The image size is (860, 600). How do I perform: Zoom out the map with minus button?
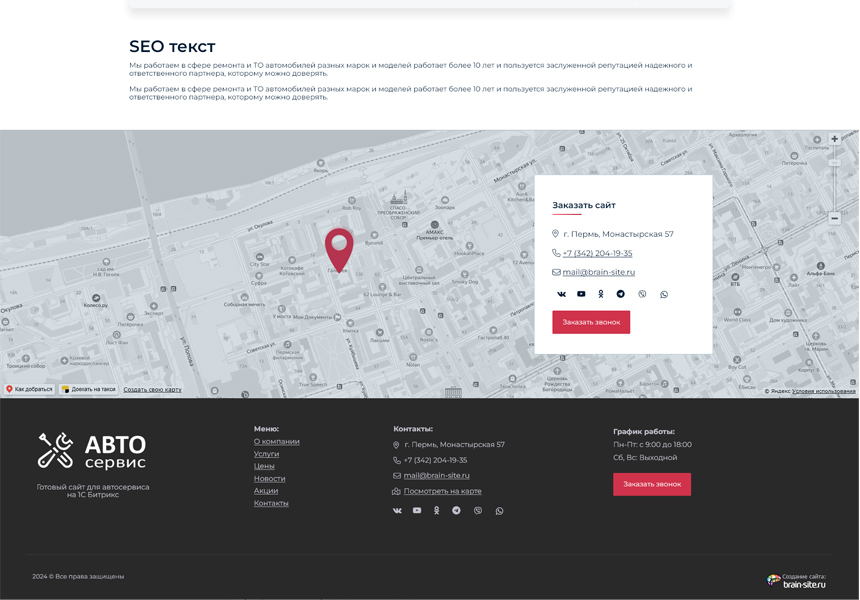coord(834,218)
